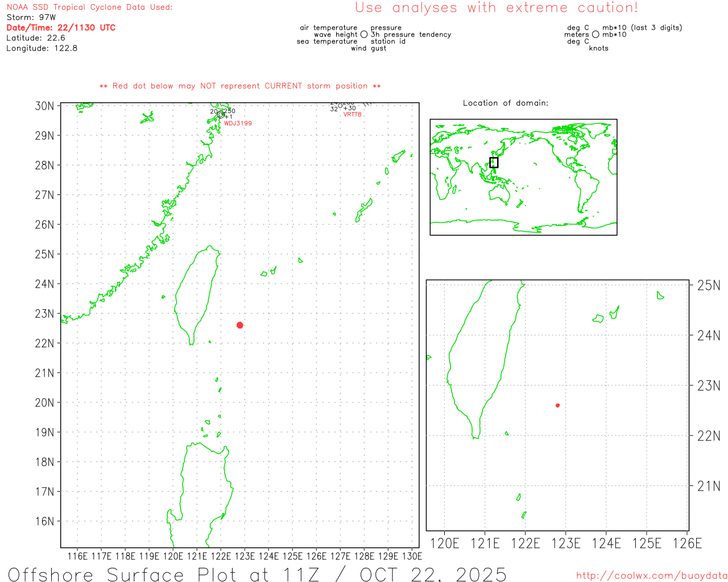Image resolution: width=728 pixels, height=582 pixels.
Task: Open the WDJ3199 station id label
Action: [238, 123]
